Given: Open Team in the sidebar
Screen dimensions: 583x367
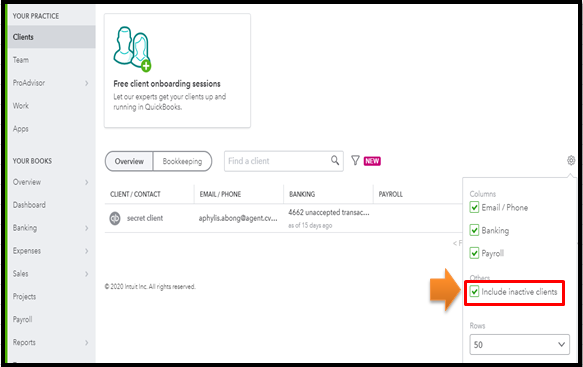Looking at the screenshot, I should point(21,60).
